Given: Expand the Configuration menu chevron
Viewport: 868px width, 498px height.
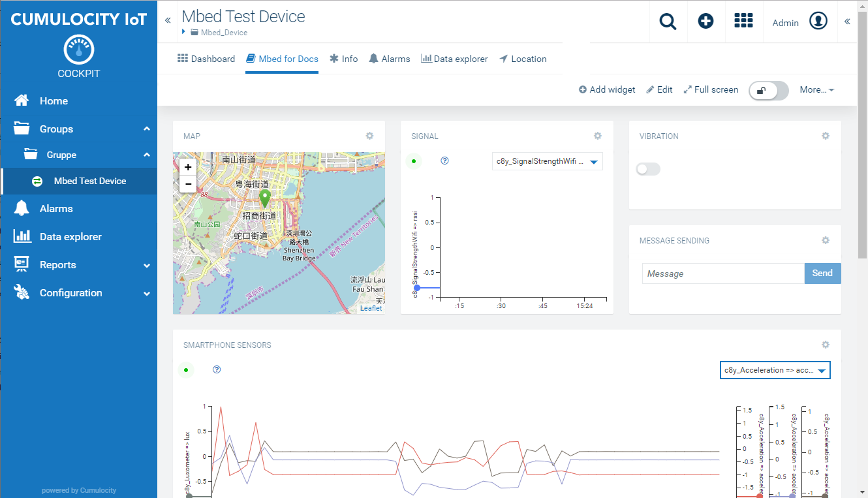Looking at the screenshot, I should click(147, 293).
